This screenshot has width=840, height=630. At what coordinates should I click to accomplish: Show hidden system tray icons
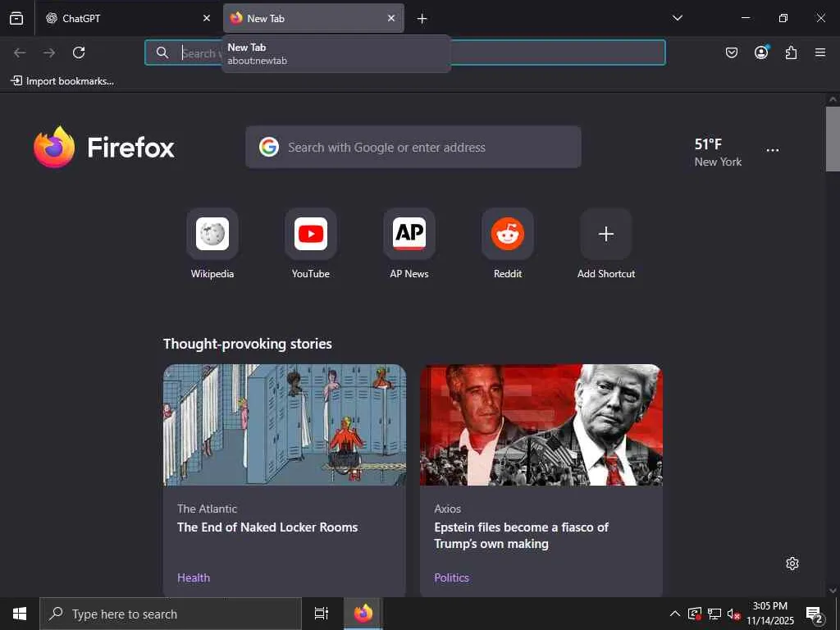(675, 614)
